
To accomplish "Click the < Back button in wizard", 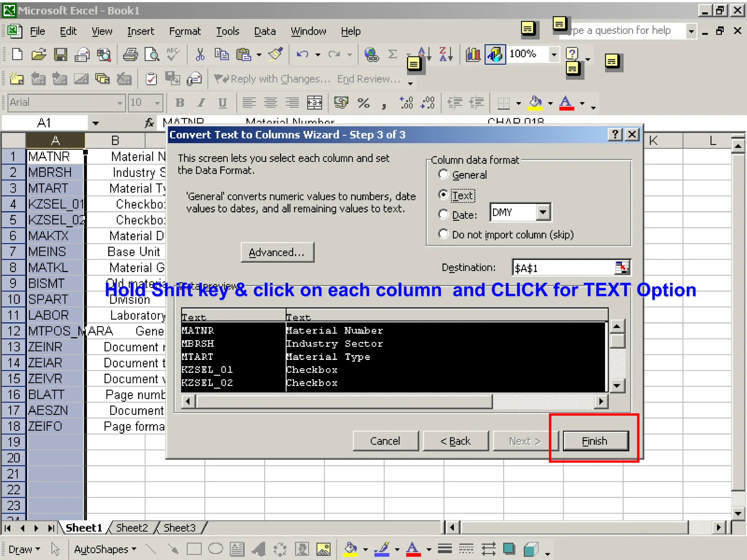I will coord(455,441).
